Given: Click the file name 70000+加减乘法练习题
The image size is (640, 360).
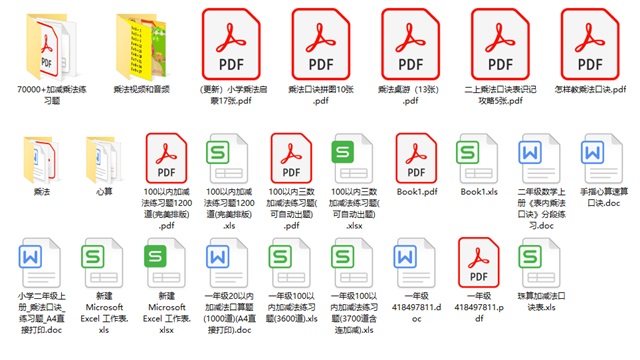Looking at the screenshot, I should pos(51,95).
